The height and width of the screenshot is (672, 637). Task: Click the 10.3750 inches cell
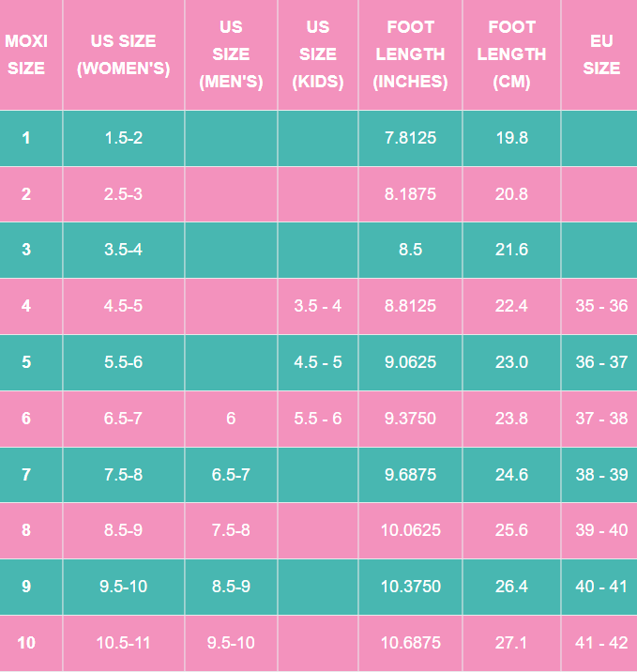[x=410, y=587]
